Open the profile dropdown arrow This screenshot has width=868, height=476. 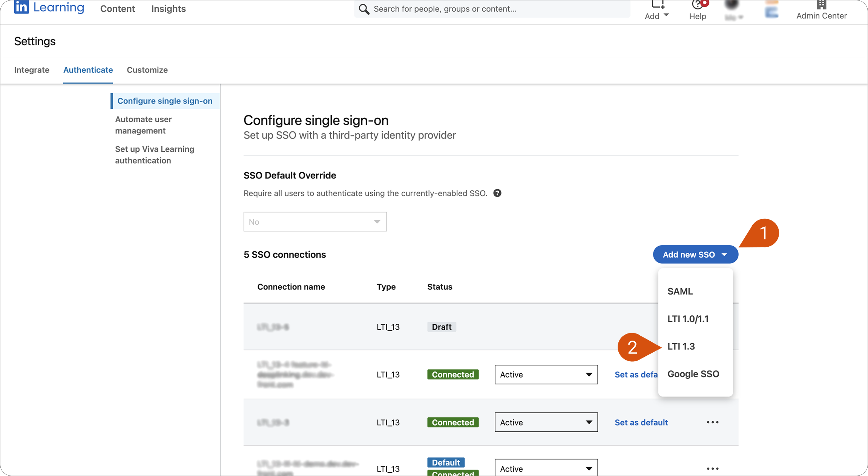click(x=741, y=17)
